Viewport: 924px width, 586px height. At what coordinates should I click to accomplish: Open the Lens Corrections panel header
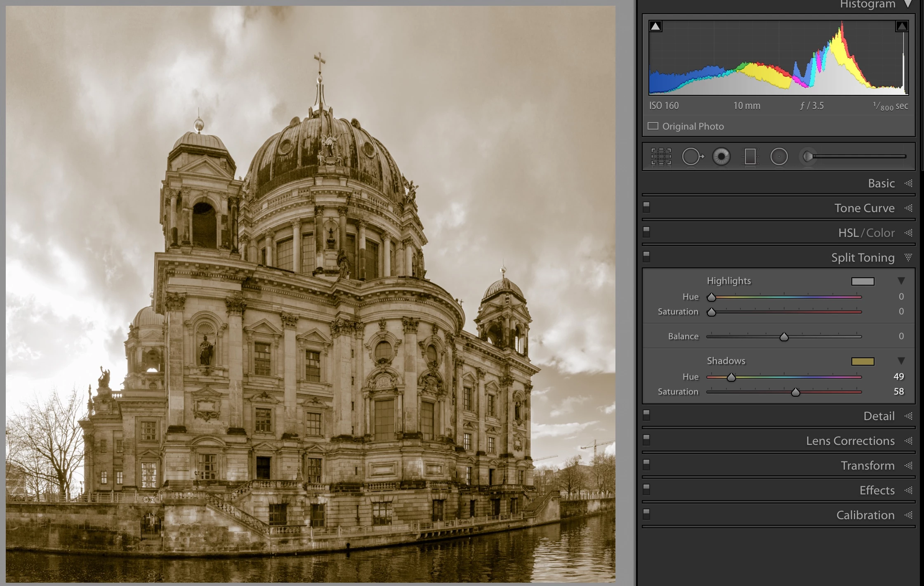click(850, 441)
